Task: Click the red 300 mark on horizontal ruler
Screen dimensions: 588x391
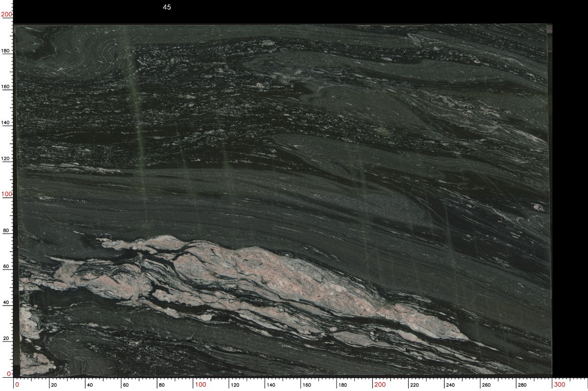Action: [x=559, y=385]
